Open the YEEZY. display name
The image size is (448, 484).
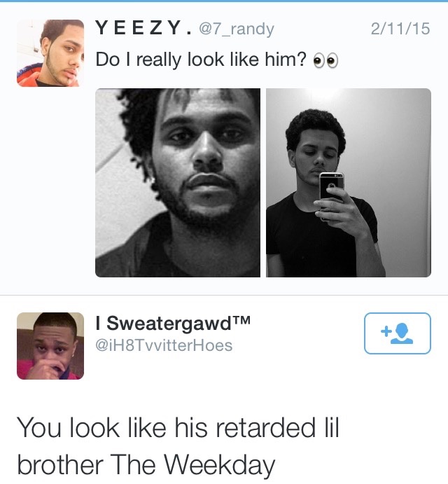click(143, 28)
